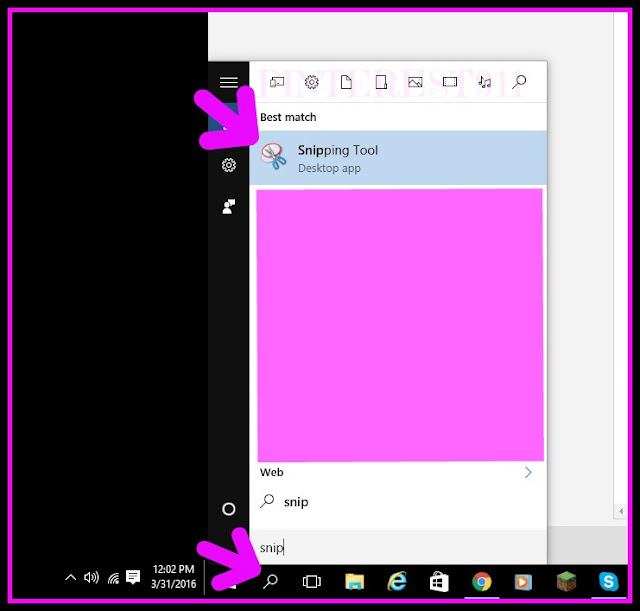This screenshot has width=640, height=611.
Task: Open Task View from the taskbar
Action: tap(312, 581)
